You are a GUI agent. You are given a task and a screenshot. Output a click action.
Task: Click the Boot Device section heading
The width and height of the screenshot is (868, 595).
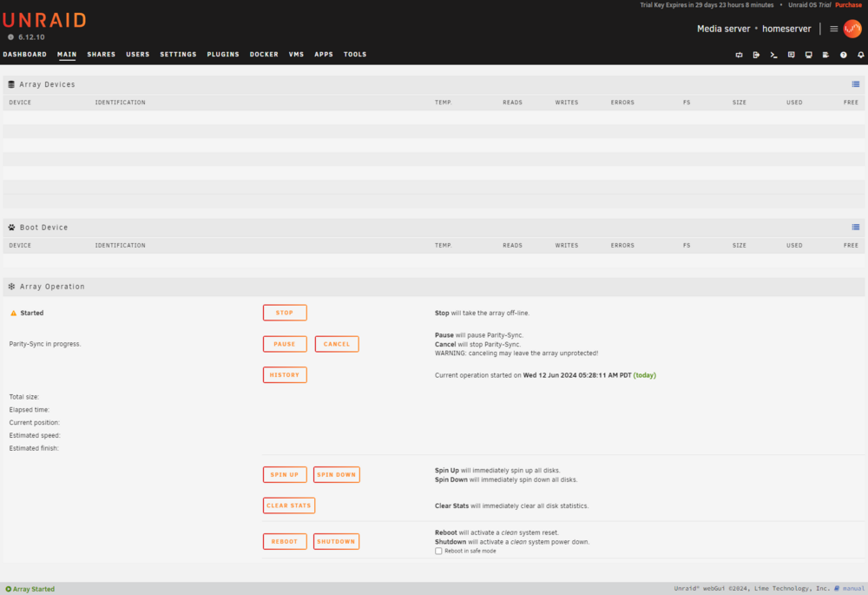pos(43,227)
